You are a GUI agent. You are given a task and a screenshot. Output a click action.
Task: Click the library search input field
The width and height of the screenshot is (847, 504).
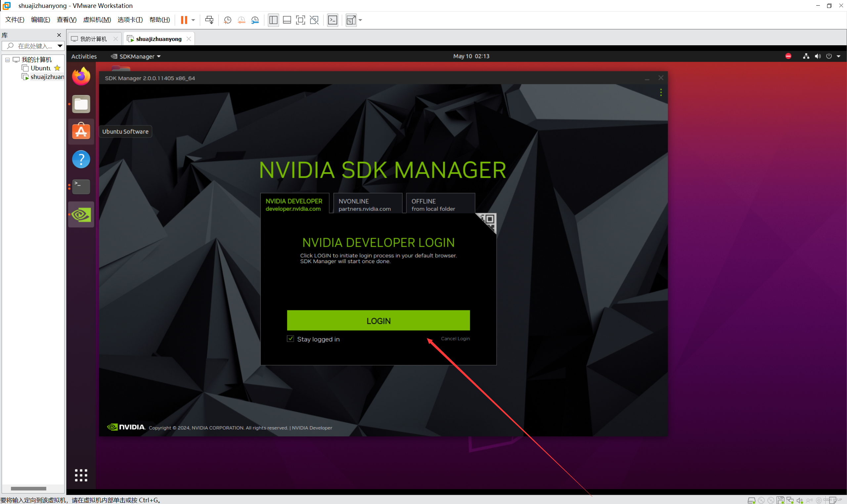(x=34, y=46)
